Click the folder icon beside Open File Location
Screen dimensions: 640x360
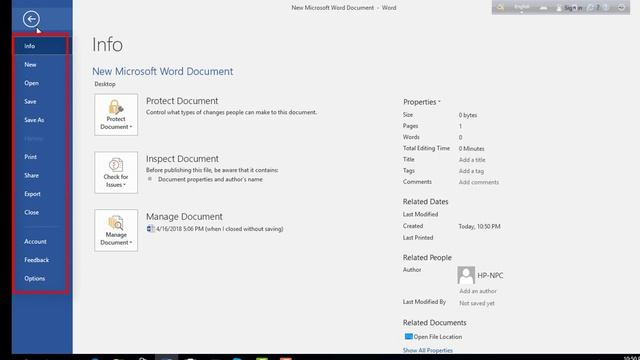(x=408, y=337)
